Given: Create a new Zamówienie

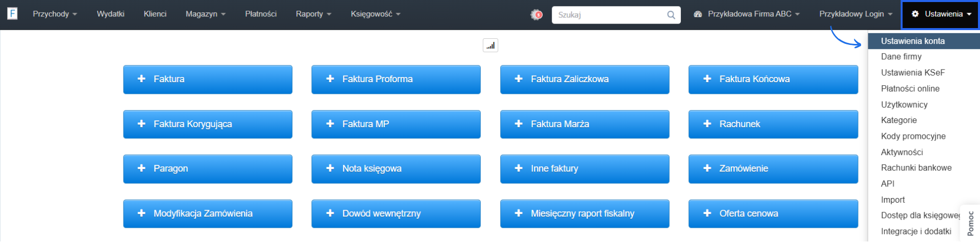Looking at the screenshot, I should (x=773, y=169).
